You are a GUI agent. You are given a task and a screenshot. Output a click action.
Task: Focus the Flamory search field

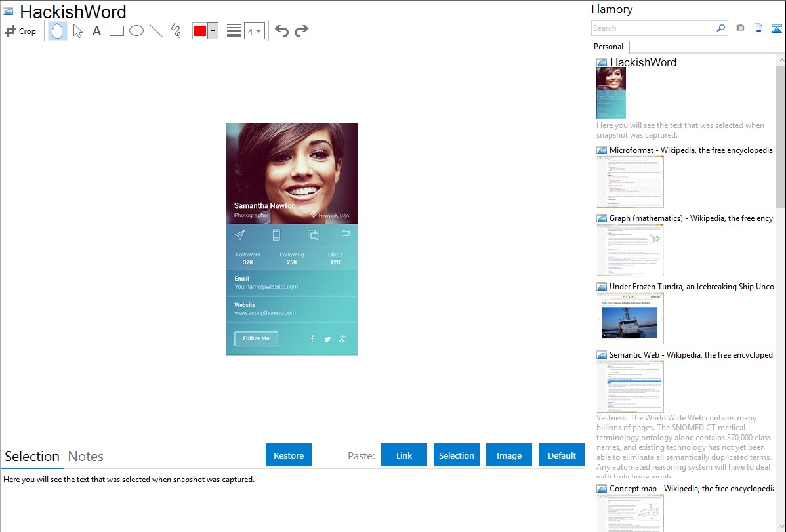click(653, 28)
